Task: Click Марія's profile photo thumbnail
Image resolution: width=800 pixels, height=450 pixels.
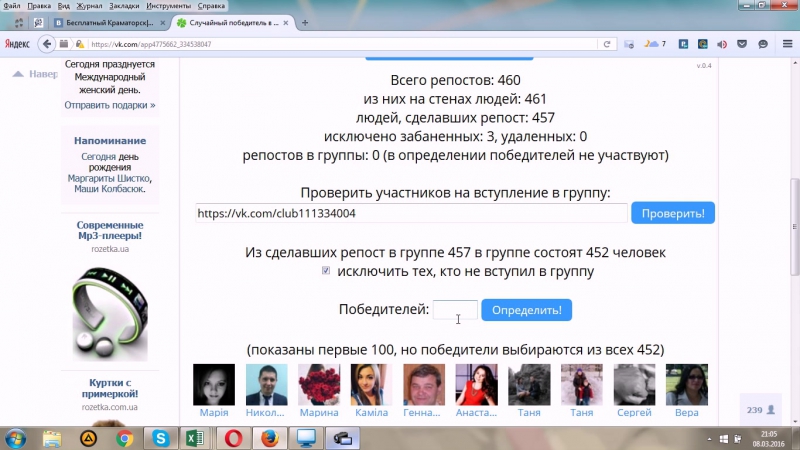Action: 214,385
